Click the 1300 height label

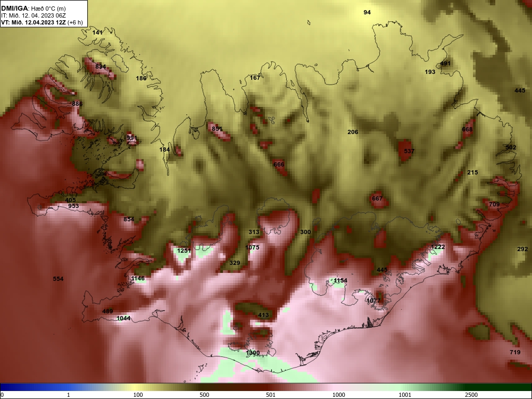(x=253, y=353)
